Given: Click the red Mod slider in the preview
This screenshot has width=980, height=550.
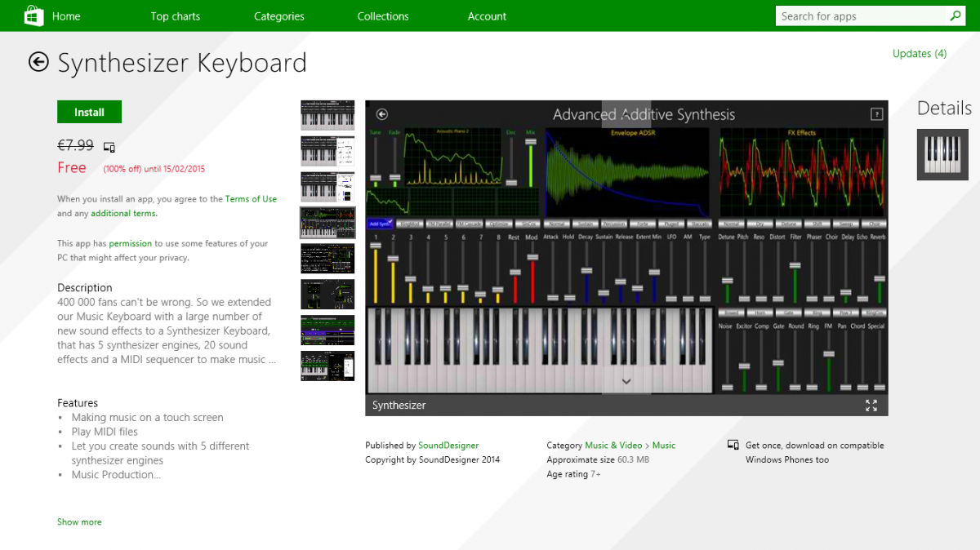Looking at the screenshot, I should tap(532, 273).
